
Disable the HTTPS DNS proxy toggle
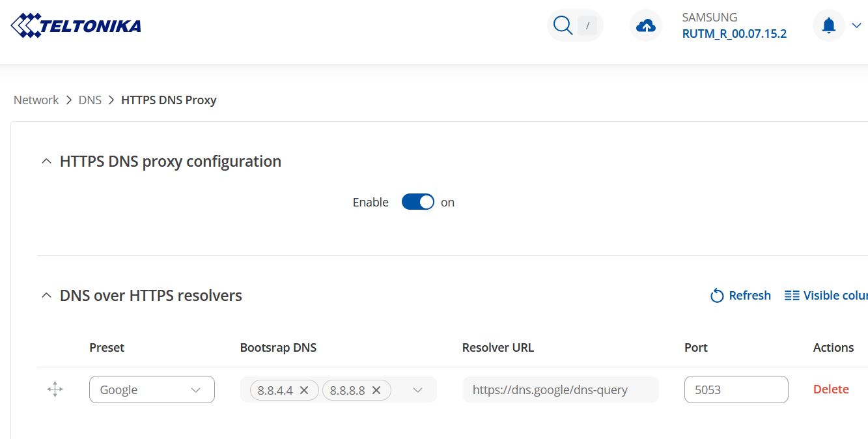pos(417,202)
